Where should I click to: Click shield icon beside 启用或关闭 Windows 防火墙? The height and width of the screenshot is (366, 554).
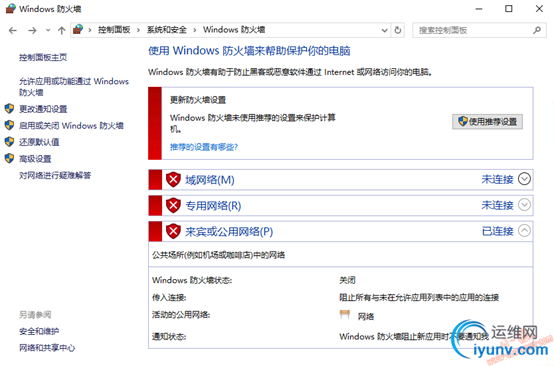coord(10,125)
